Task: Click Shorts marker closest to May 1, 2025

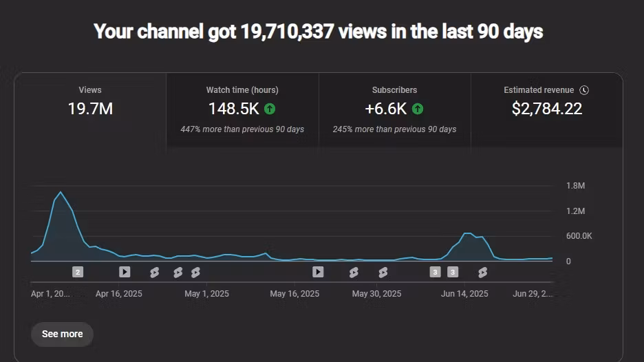Action: (x=195, y=273)
